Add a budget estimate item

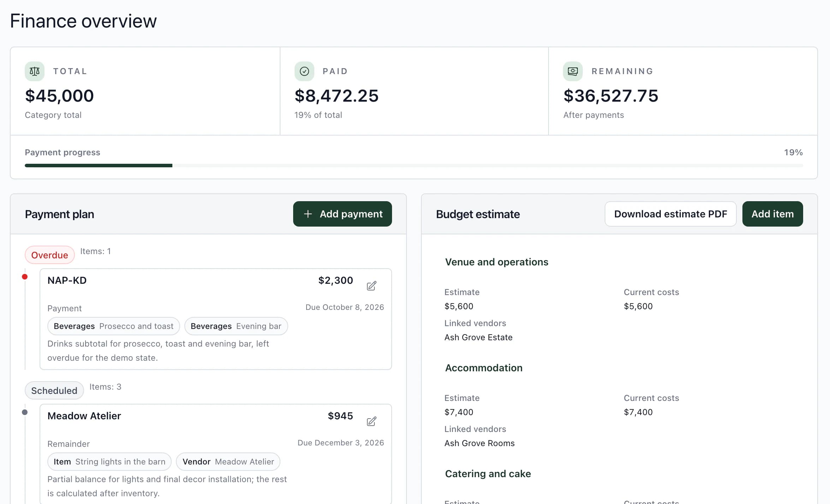tap(772, 214)
